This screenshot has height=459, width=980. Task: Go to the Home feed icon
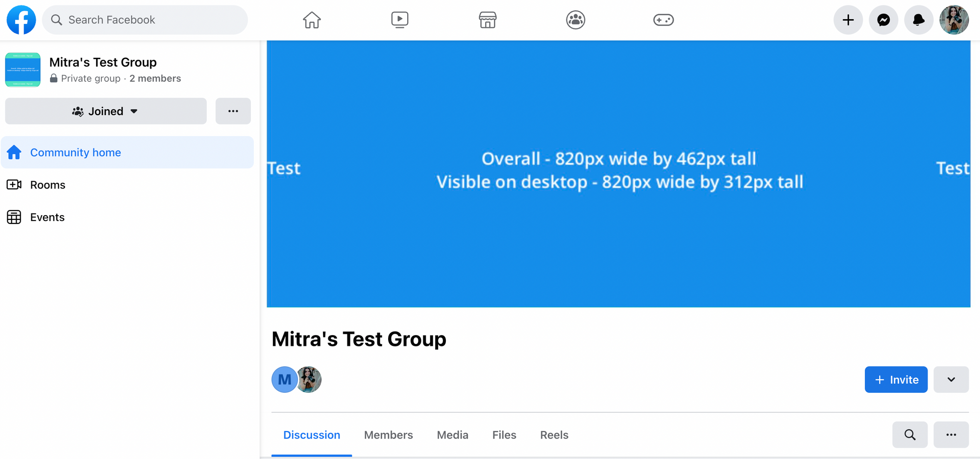tap(312, 20)
